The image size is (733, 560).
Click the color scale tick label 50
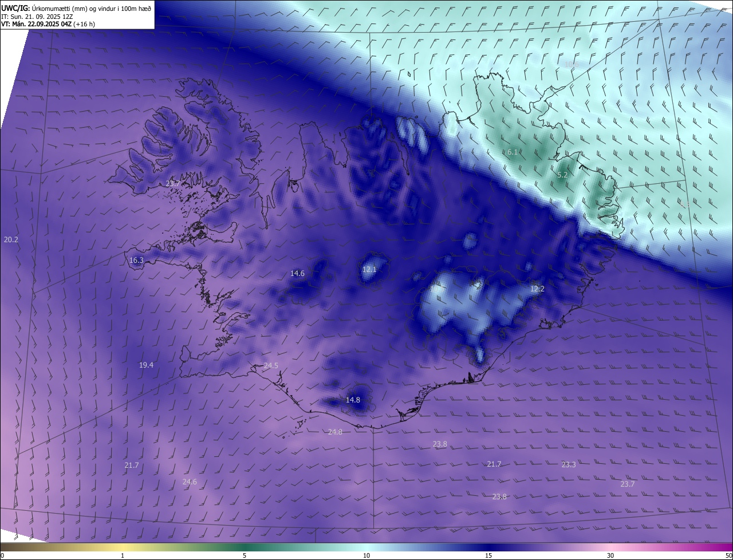[728, 556]
